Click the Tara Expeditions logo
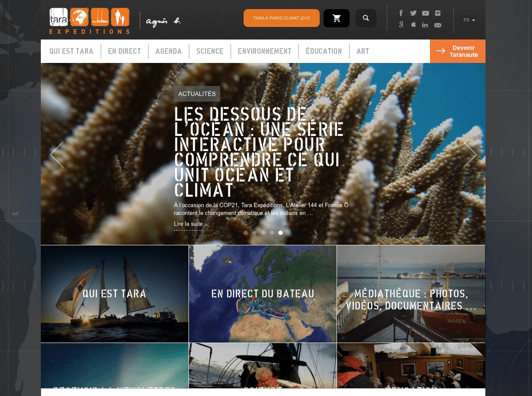 coord(89,21)
